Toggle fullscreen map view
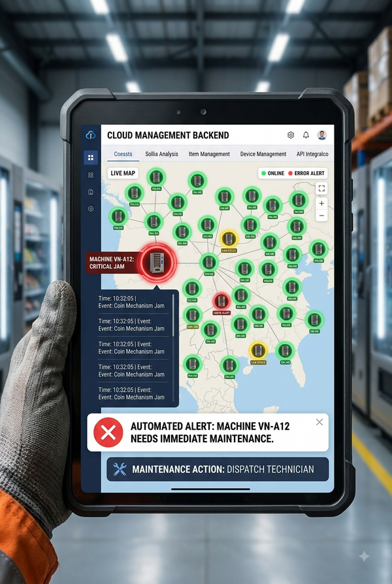Screen dimensions: 392x584 [x=321, y=188]
